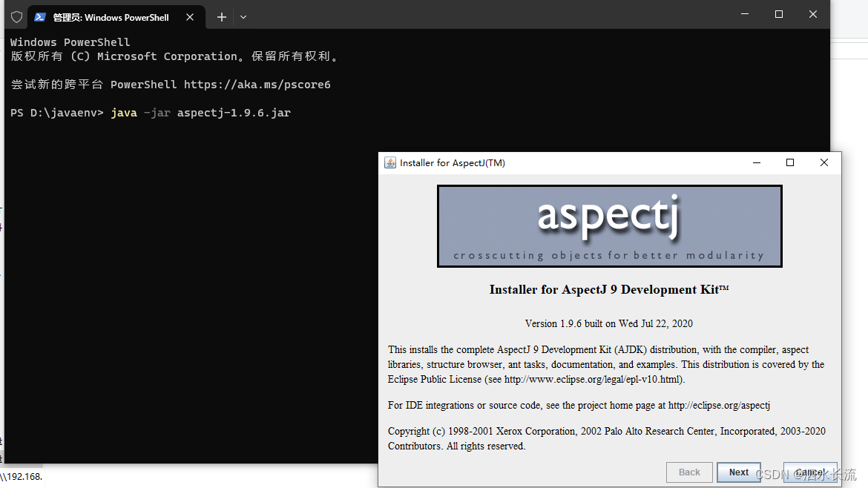Screen dimensions: 868x488
Task: Switch to the 管理员: Windows PowerShell tab
Action: (116, 17)
